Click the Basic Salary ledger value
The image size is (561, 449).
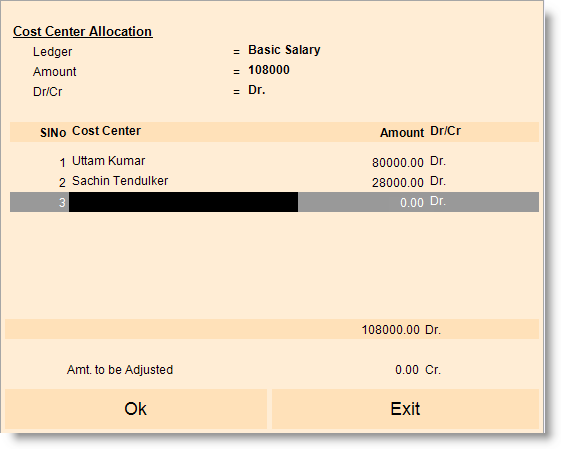(284, 50)
